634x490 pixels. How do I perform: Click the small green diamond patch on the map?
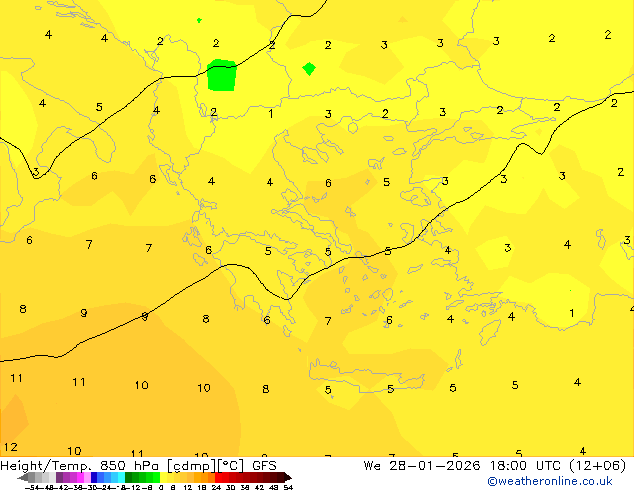309,69
